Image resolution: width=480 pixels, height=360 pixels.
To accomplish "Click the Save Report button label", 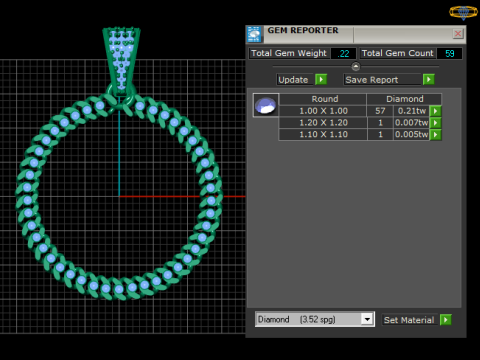I will pos(382,80).
